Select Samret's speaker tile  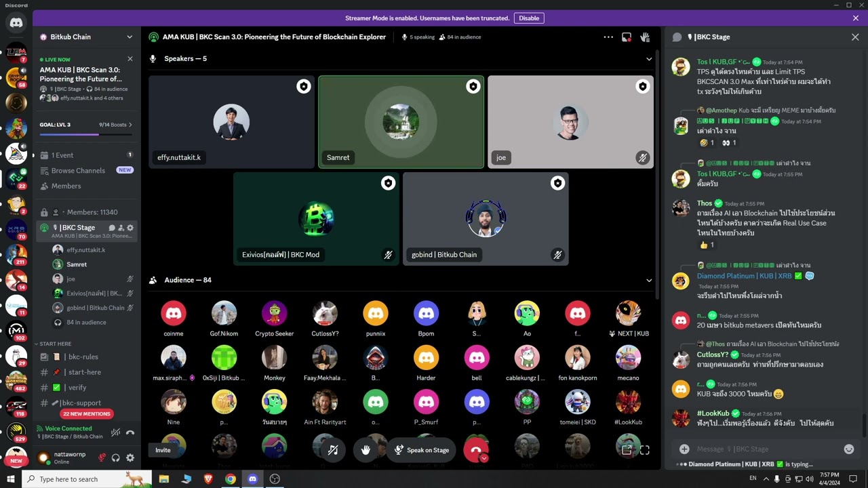401,122
